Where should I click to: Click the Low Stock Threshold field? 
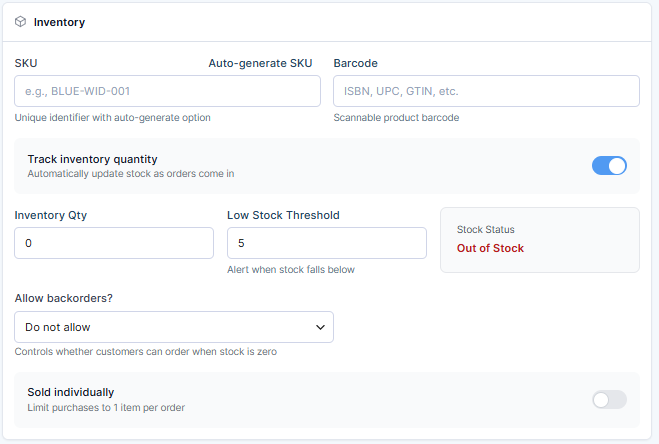pyautogui.click(x=327, y=243)
